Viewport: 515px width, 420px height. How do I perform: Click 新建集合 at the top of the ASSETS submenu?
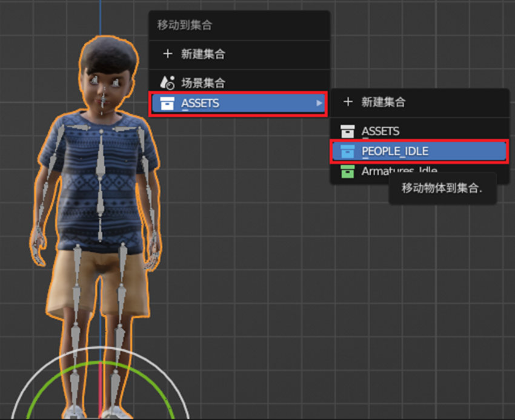click(x=419, y=102)
